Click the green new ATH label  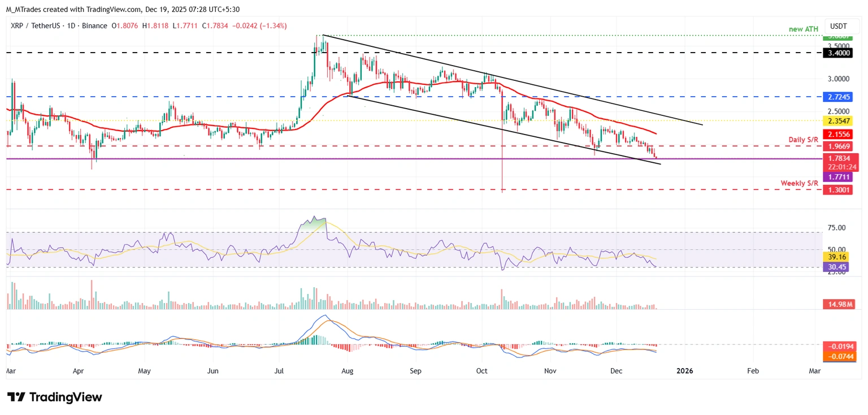(x=802, y=29)
